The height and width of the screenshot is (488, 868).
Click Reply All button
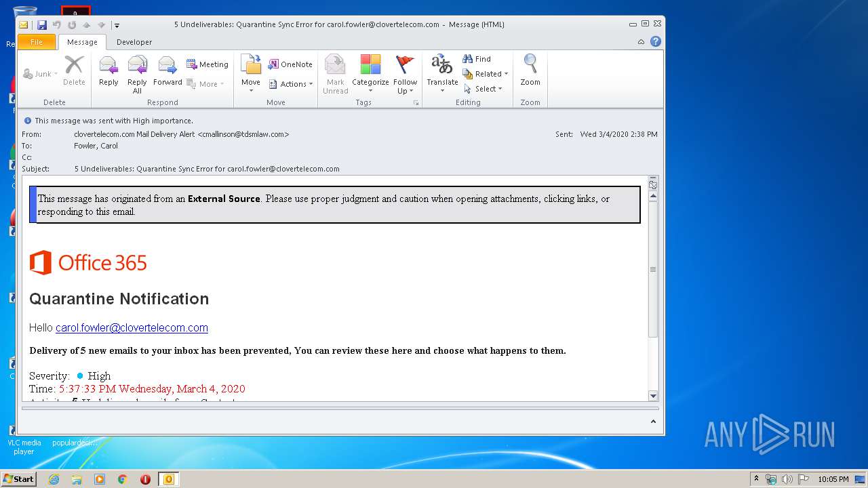point(137,75)
